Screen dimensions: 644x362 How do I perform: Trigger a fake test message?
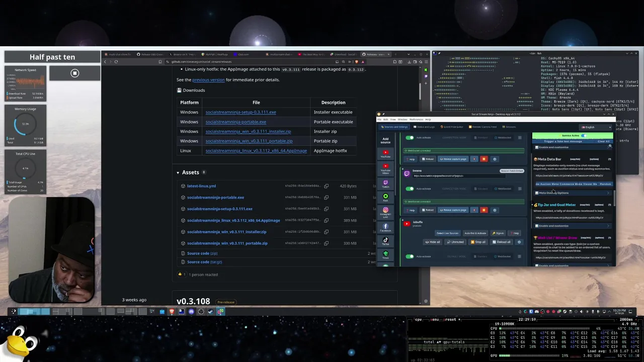tap(563, 141)
